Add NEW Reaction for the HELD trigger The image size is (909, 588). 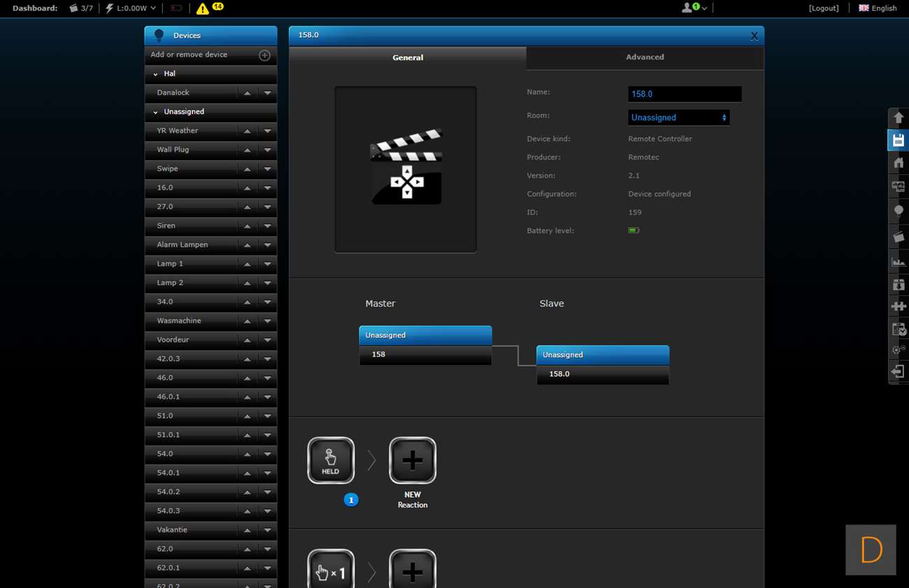pos(413,460)
